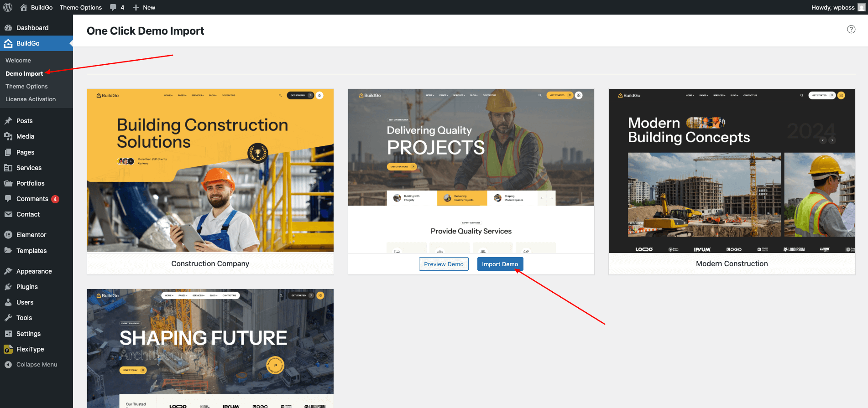Open the Posts menu label
Viewport: 868px width, 408px height.
click(25, 121)
